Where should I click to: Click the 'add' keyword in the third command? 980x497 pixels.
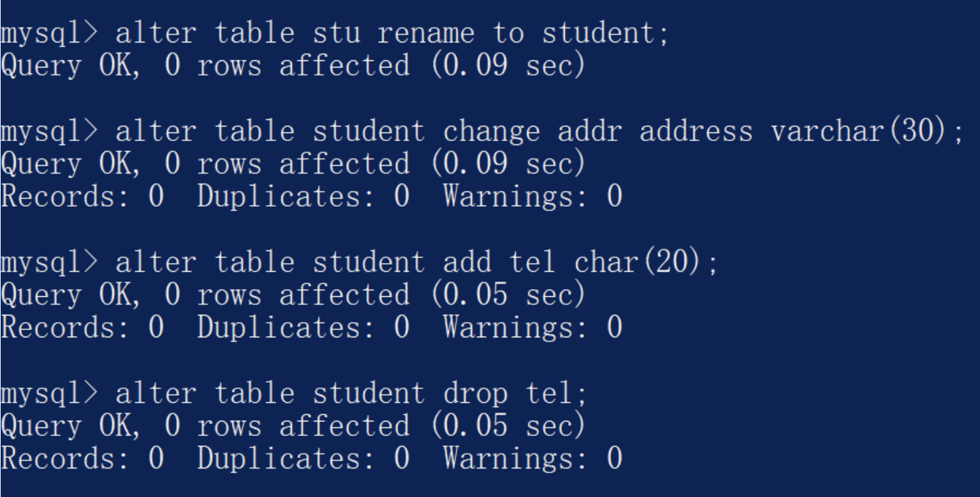467,263
